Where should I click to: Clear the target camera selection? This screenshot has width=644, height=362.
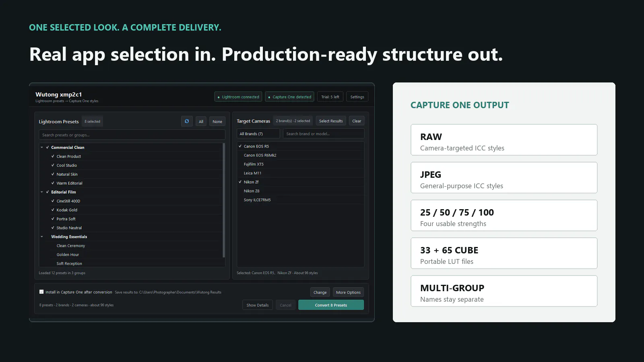pyautogui.click(x=357, y=121)
